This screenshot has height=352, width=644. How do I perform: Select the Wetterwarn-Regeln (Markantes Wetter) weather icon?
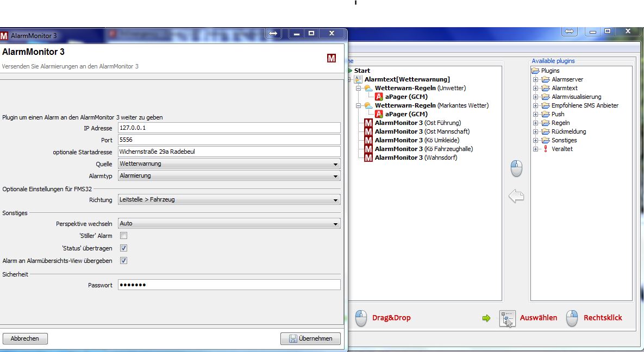coord(368,105)
